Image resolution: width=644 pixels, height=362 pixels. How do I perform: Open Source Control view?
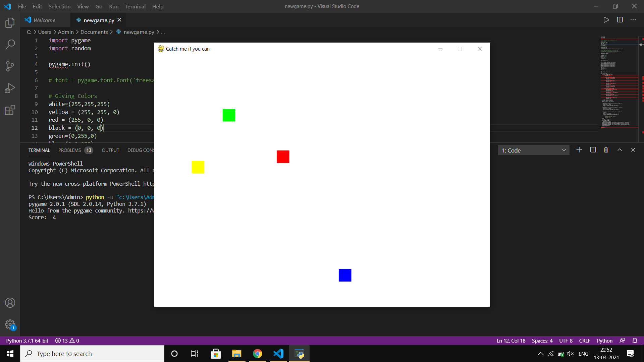(x=10, y=66)
